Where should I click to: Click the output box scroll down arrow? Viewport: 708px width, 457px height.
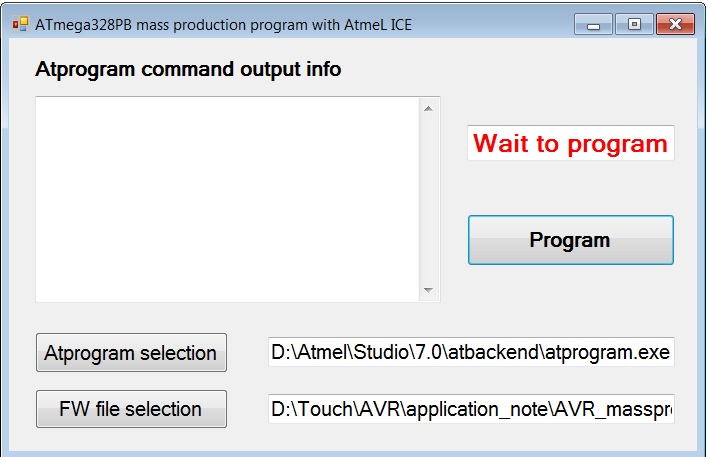(429, 290)
